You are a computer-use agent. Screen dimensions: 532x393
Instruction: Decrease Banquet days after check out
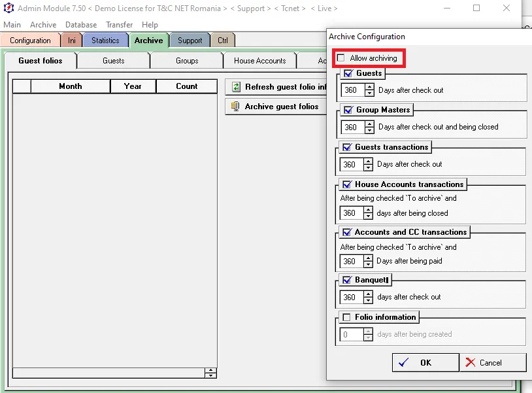(x=368, y=300)
